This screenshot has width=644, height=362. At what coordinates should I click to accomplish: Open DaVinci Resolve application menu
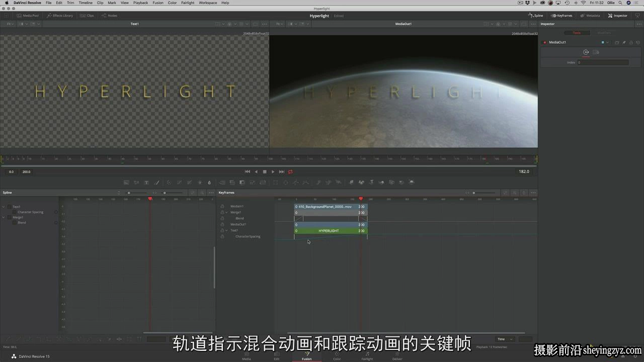[27, 3]
